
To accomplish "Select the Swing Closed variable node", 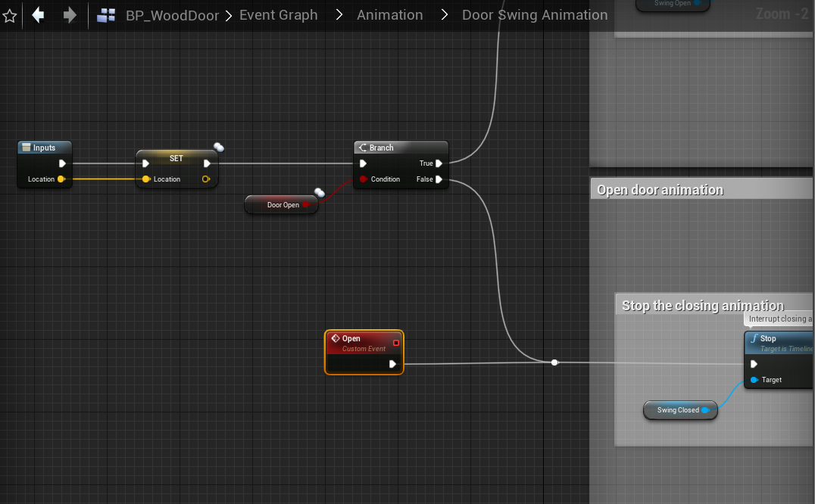I will (680, 410).
